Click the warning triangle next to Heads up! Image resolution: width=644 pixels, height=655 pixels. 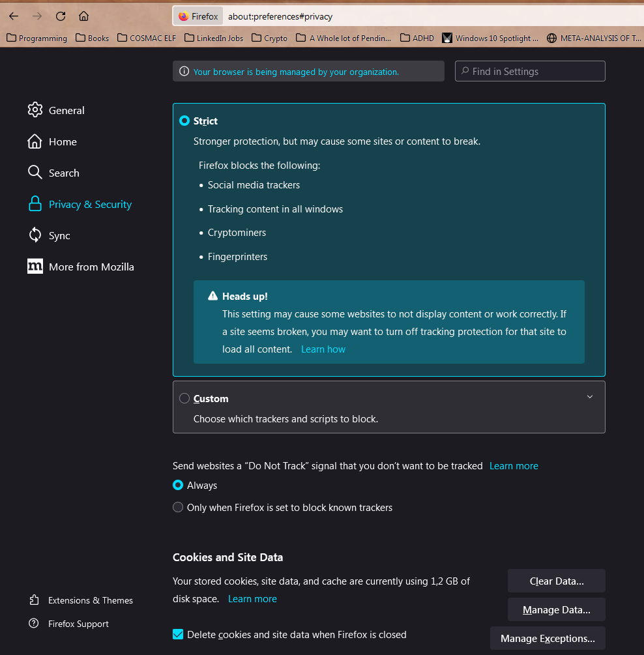coord(212,296)
